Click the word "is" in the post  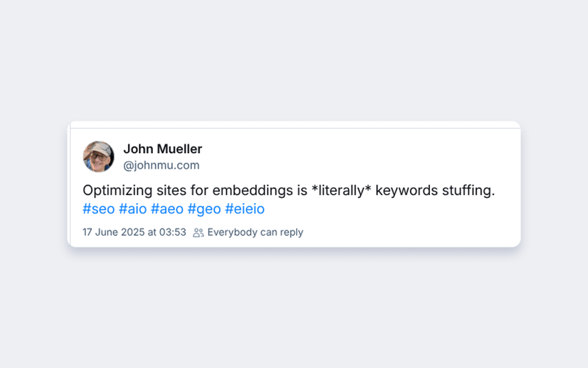[301, 191]
